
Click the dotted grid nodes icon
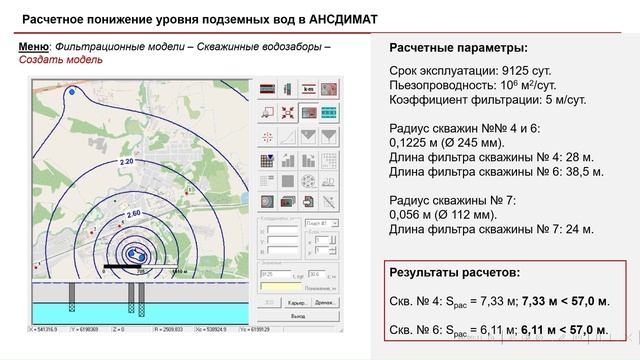pyautogui.click(x=329, y=160)
